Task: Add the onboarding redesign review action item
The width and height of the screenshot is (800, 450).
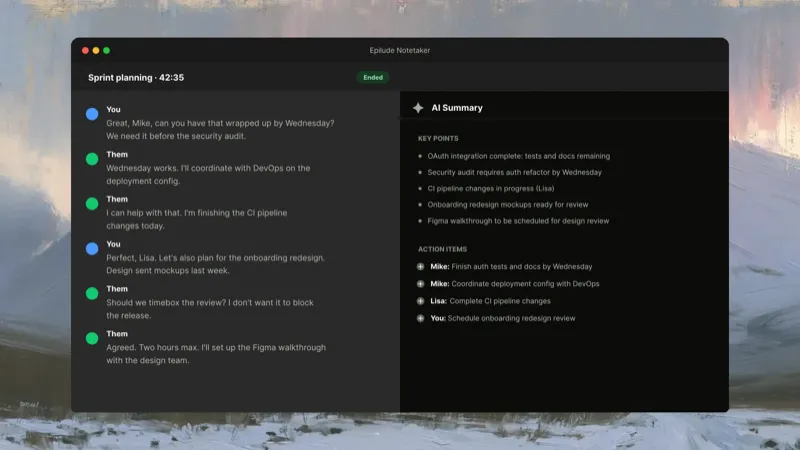Action: 420,318
